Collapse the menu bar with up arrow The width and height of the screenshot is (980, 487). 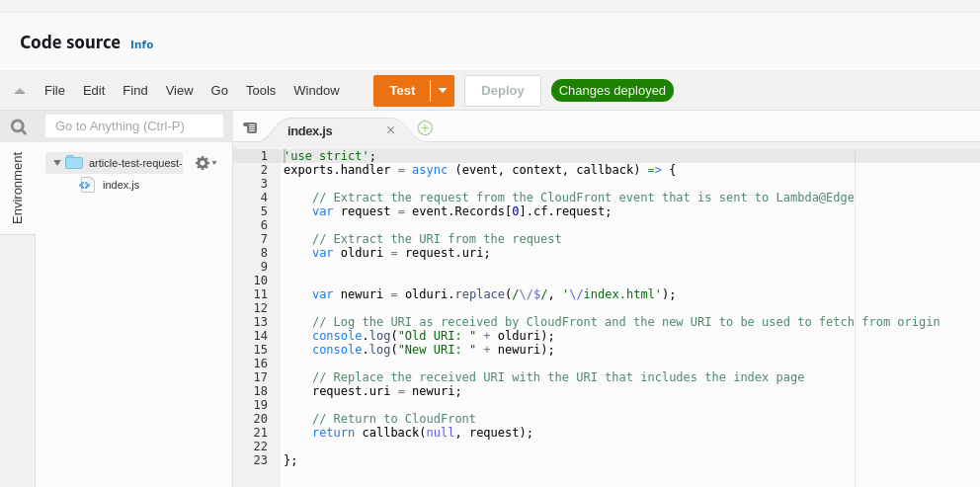20,91
